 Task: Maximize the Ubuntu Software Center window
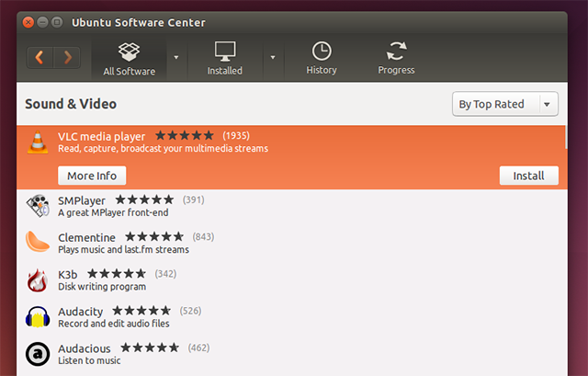[x=57, y=22]
